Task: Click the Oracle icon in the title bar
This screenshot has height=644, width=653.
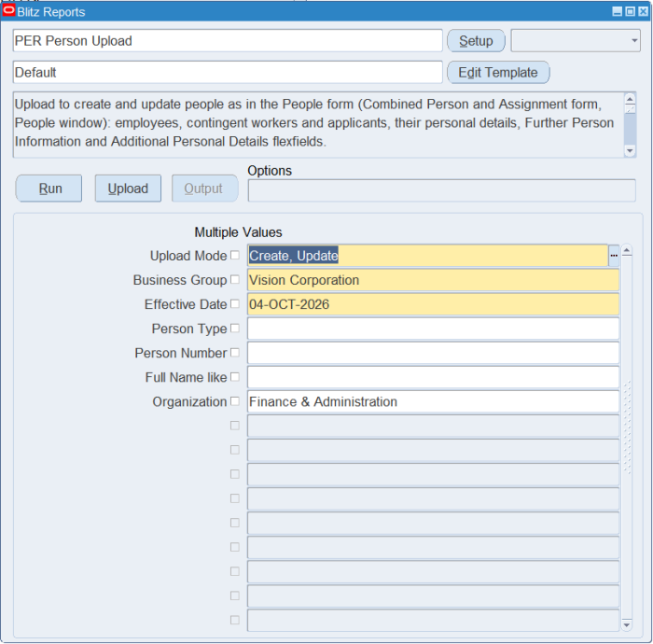Action: (x=8, y=10)
